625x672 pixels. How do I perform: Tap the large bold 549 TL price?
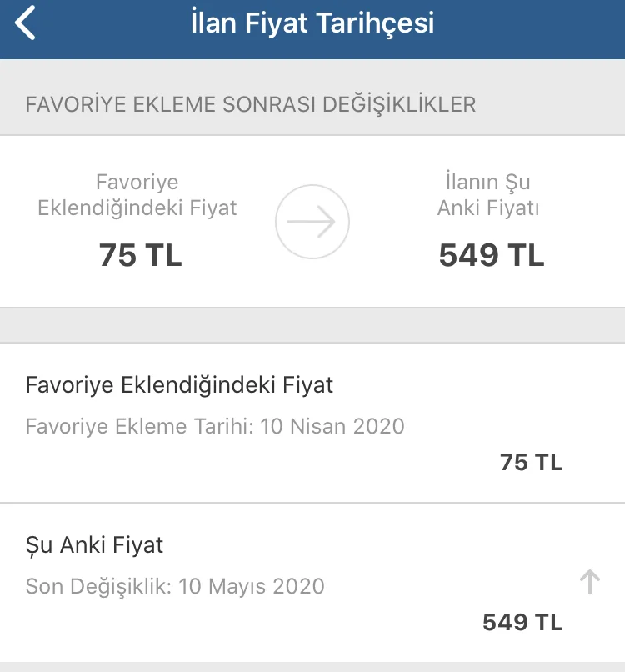[x=491, y=255]
